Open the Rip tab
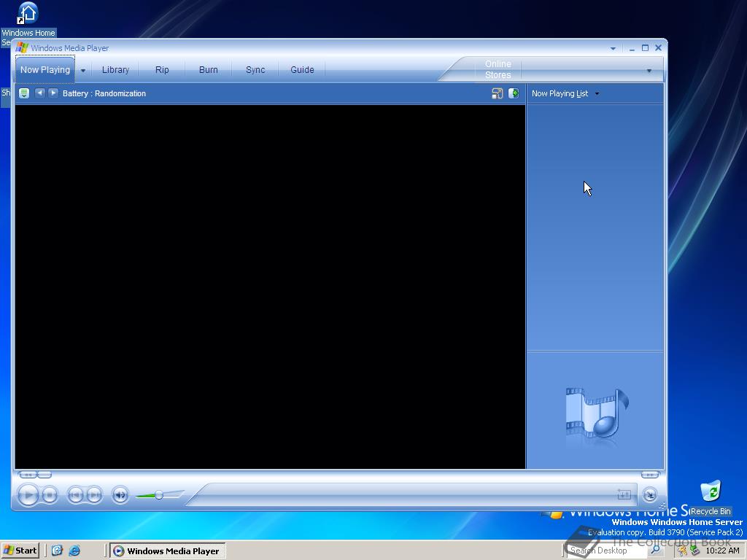 (162, 69)
